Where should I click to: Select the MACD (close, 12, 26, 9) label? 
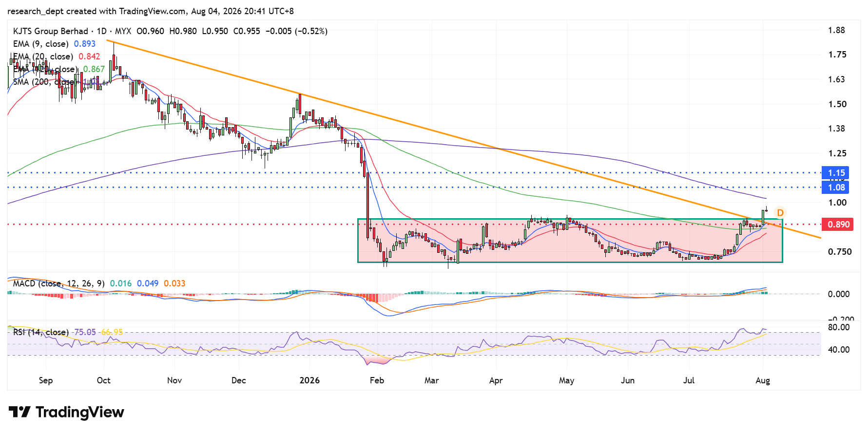pyautogui.click(x=59, y=283)
